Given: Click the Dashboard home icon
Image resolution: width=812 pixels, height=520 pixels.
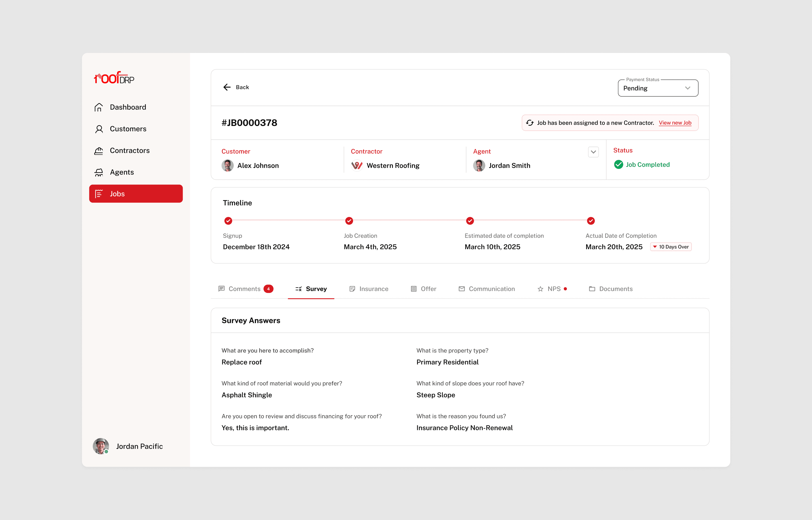Looking at the screenshot, I should click(x=99, y=107).
